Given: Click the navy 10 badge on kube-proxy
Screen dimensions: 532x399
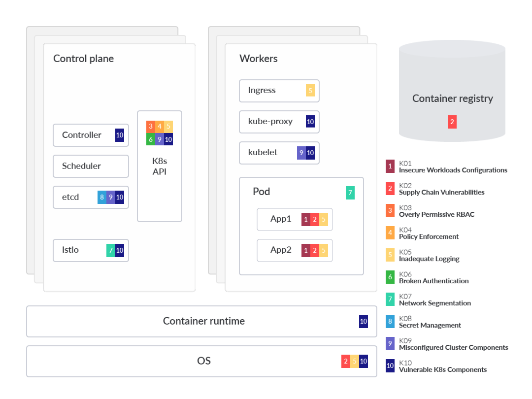Looking at the screenshot, I should click(310, 122).
